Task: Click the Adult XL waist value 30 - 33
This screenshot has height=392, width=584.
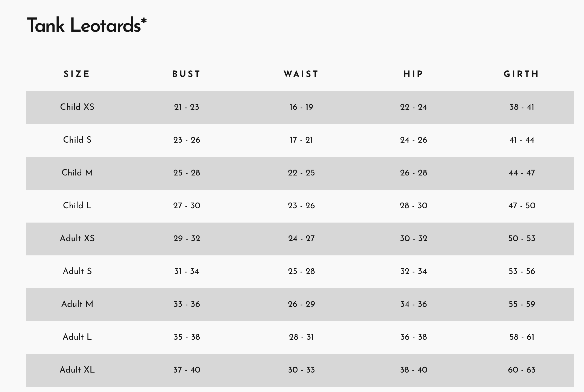Action: pyautogui.click(x=301, y=370)
